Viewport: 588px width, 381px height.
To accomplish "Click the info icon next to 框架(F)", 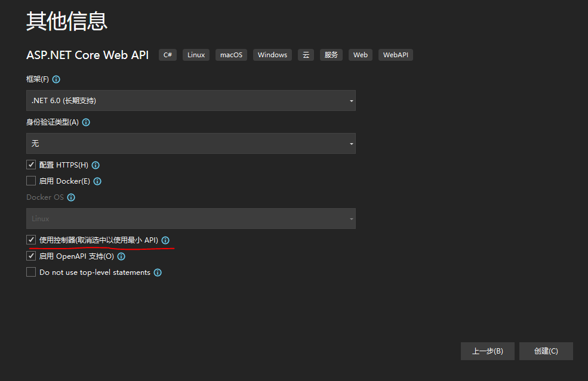I will coord(56,79).
